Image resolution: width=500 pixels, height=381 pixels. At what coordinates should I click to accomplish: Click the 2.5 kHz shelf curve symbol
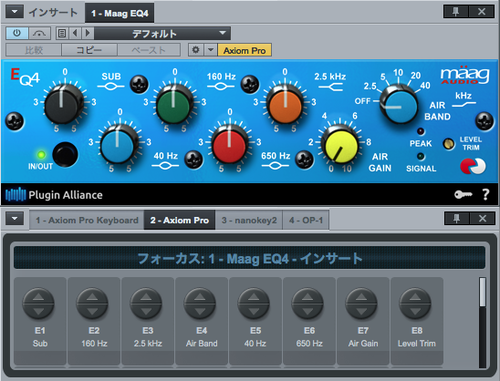coord(331,88)
